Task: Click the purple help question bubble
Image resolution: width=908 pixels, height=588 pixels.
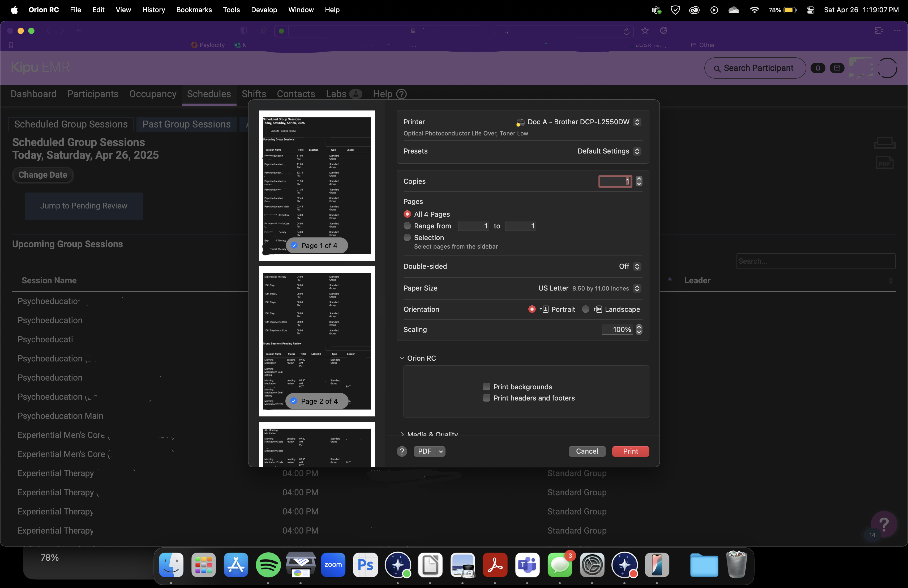Action: pos(884,524)
